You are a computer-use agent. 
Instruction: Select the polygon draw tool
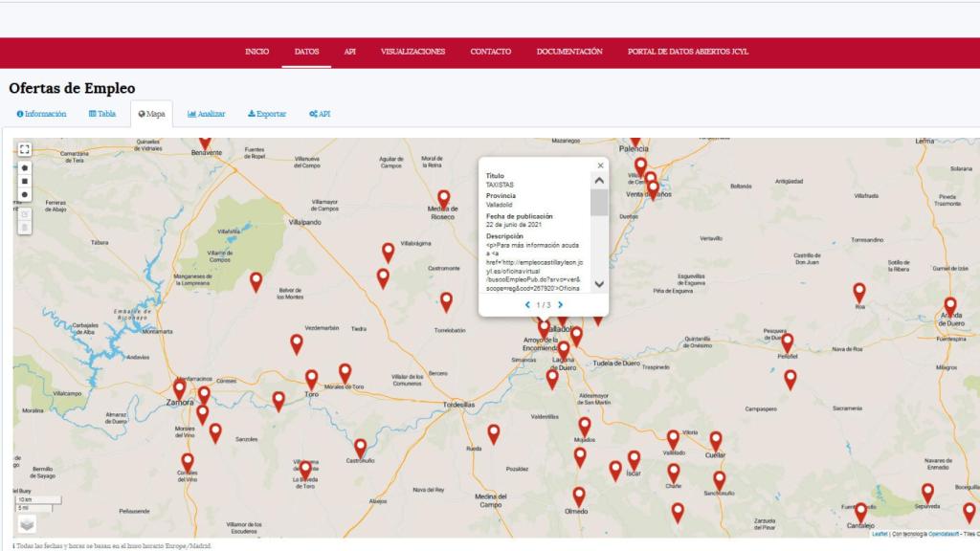click(x=25, y=166)
